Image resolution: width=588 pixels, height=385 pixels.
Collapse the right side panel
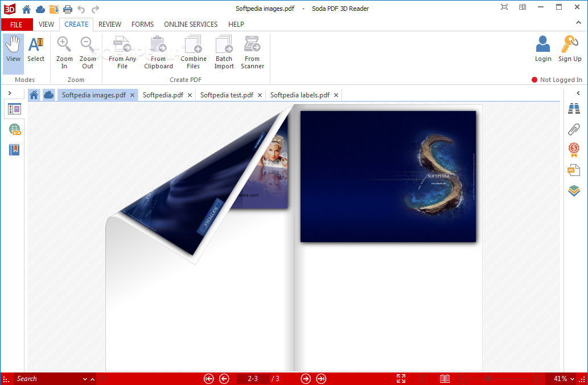[x=578, y=93]
